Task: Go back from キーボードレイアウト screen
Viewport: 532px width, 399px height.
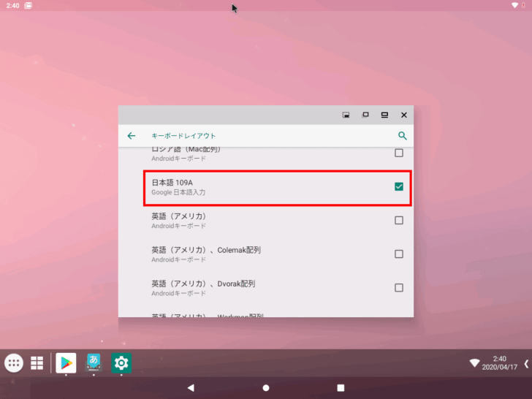Action: [132, 136]
